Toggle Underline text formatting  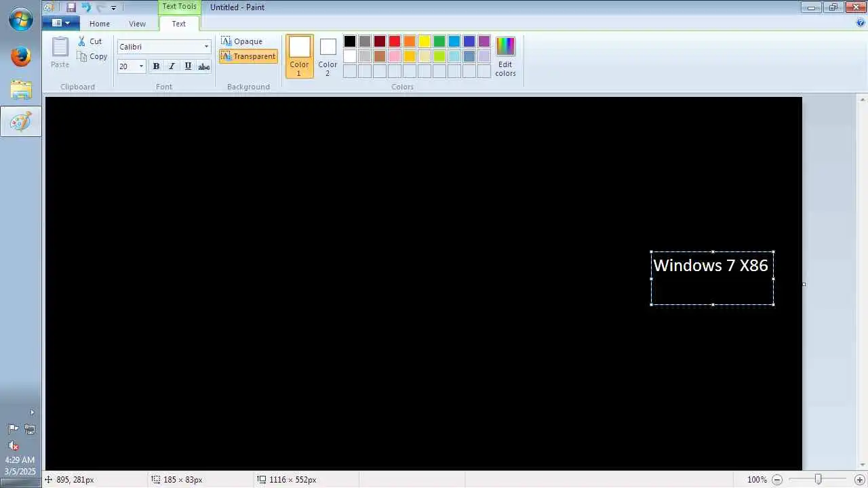coord(188,66)
